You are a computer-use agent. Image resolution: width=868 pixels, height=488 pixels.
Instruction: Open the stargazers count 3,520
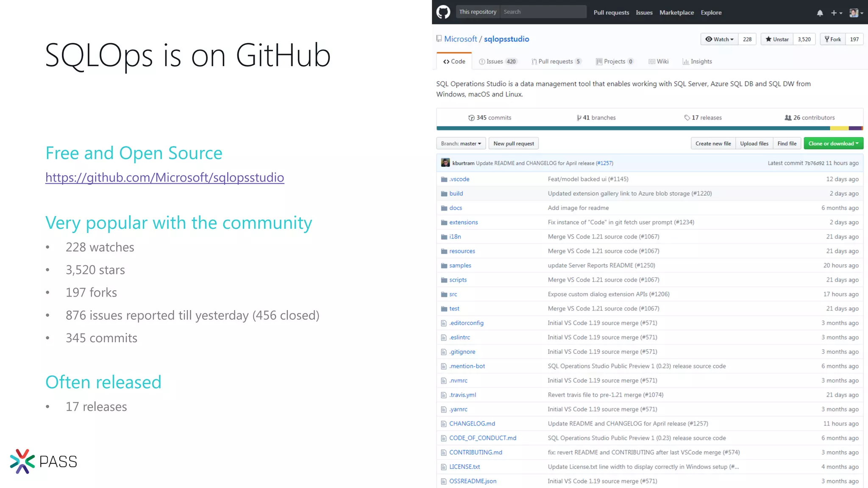804,39
